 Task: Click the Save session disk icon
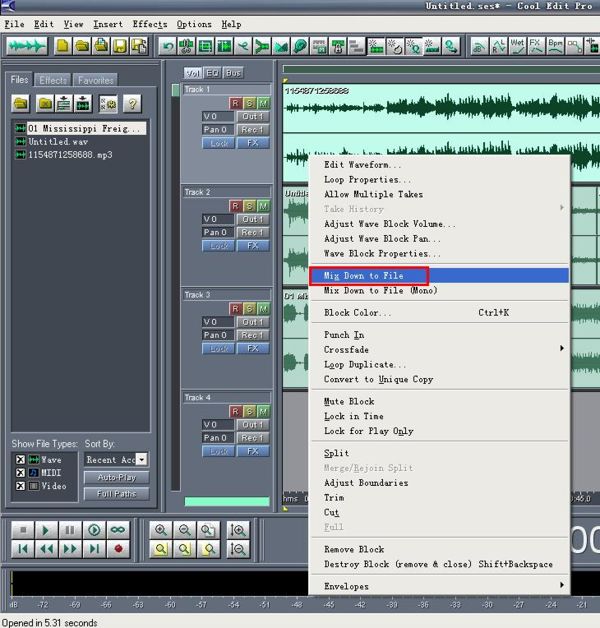[x=120, y=46]
